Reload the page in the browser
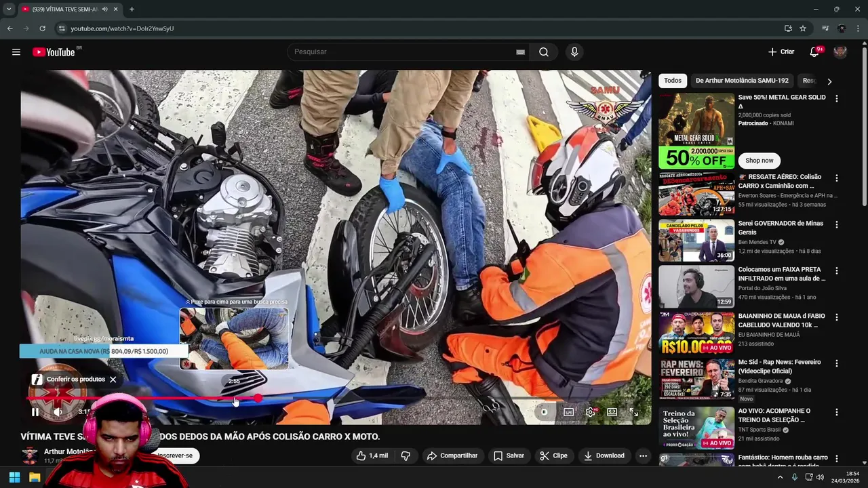Image resolution: width=868 pixels, height=488 pixels. click(42, 28)
